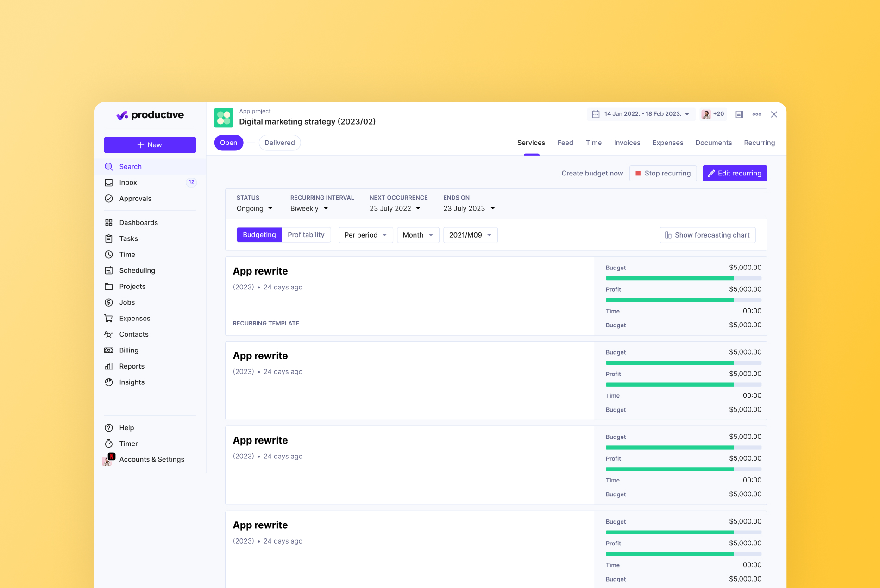Open the Per period dropdown
Image resolution: width=880 pixels, height=588 pixels.
coord(365,235)
